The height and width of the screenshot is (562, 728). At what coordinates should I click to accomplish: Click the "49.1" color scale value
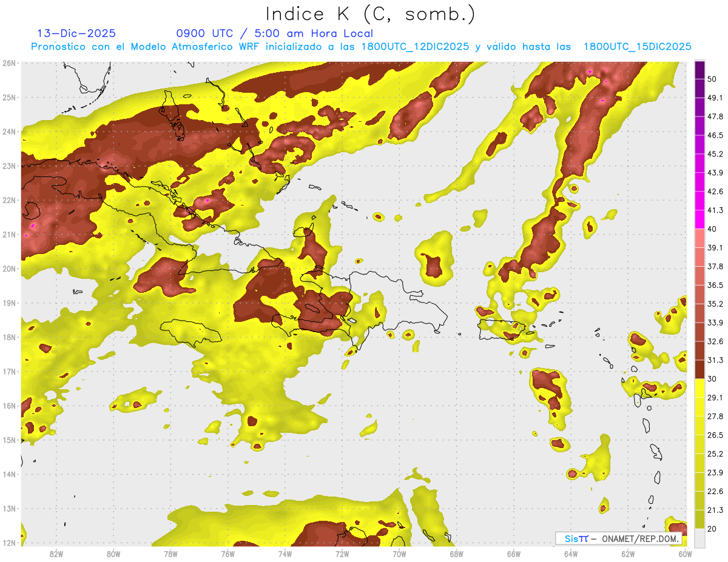pyautogui.click(x=715, y=98)
